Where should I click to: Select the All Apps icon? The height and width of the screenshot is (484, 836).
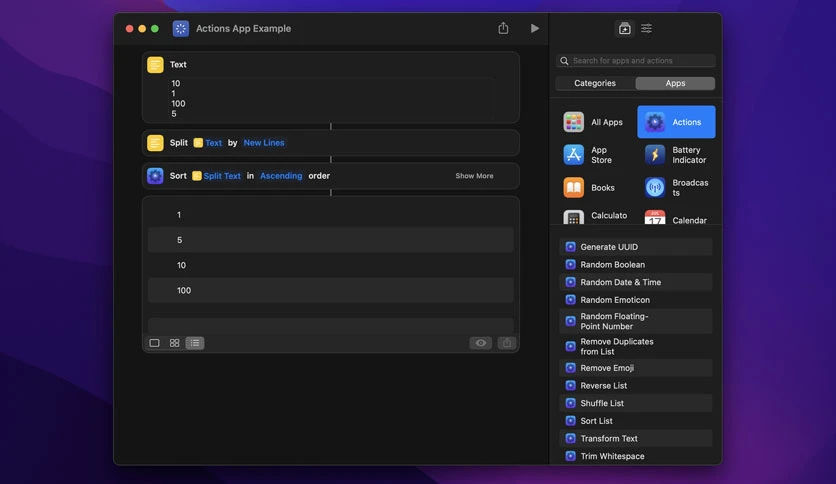573,122
